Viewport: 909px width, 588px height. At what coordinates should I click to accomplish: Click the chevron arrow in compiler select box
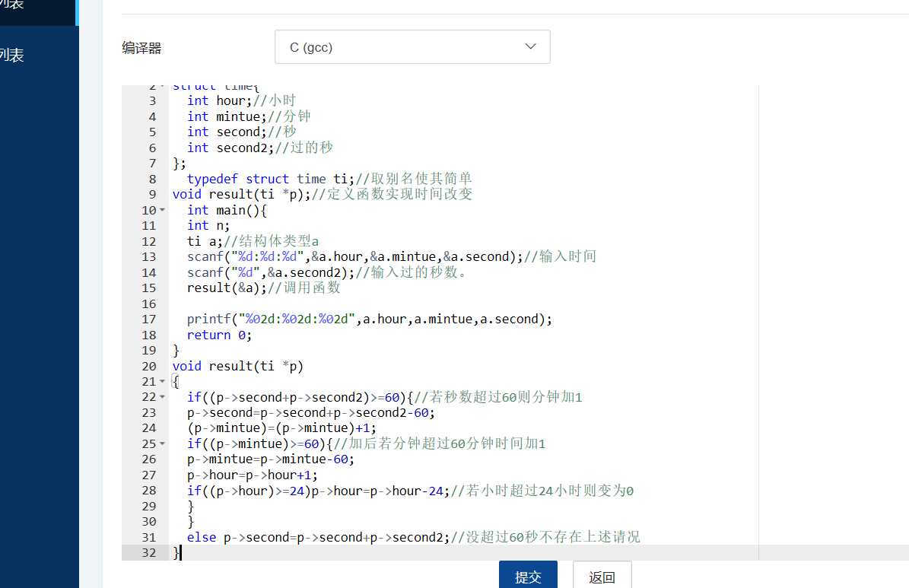[530, 46]
